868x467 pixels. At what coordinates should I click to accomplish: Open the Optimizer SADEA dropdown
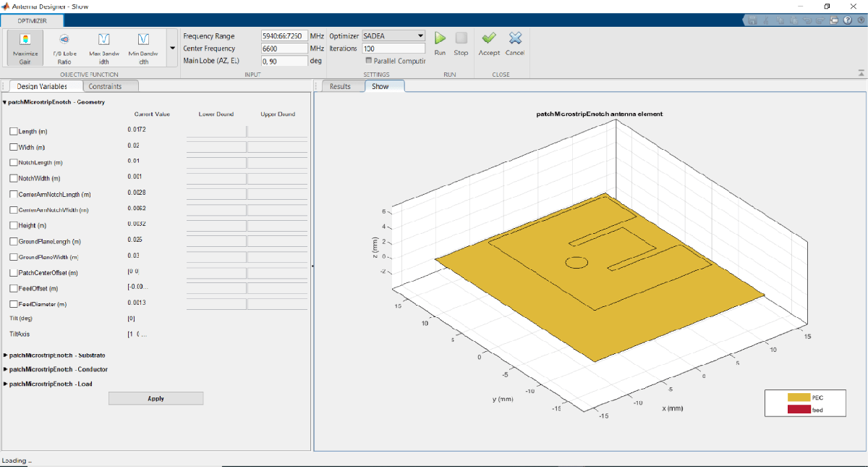[393, 35]
